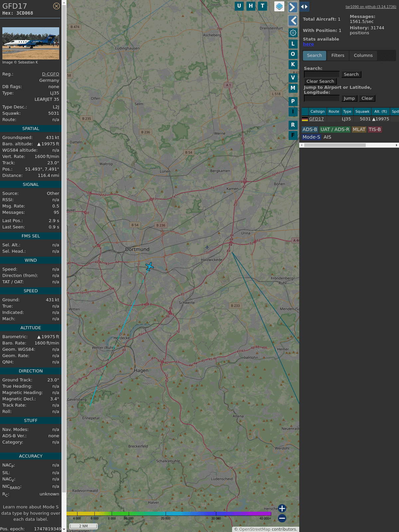Toggle the M map option button
Image resolution: width=399 pixels, height=532 pixels.
pyautogui.click(x=293, y=88)
